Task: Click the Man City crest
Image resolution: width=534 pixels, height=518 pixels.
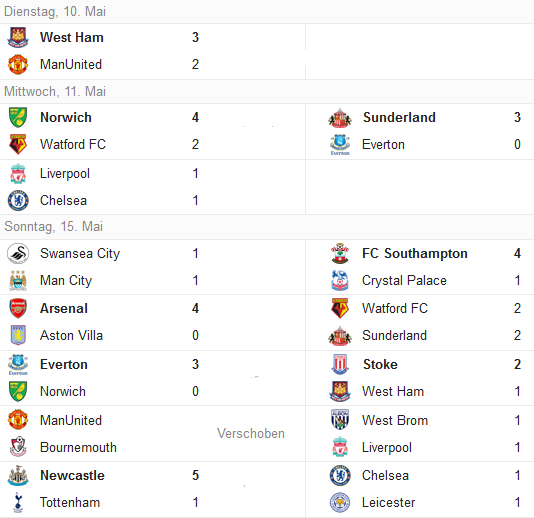Action: pyautogui.click(x=18, y=281)
